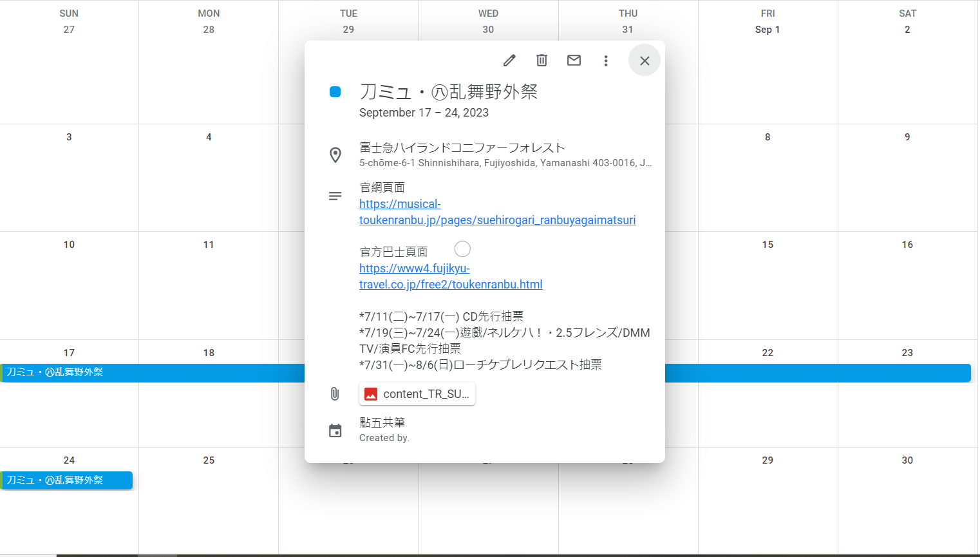This screenshot has height=557, width=980.
Task: Click the ローチケプレリクエスト抽票 schedule line
Action: click(480, 364)
